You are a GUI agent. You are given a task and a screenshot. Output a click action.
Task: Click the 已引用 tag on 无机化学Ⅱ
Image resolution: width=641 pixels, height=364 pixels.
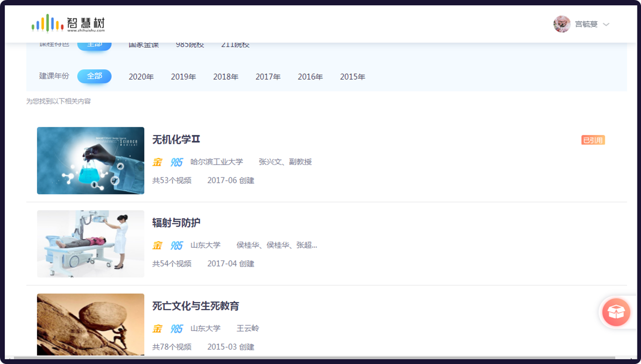tap(593, 139)
